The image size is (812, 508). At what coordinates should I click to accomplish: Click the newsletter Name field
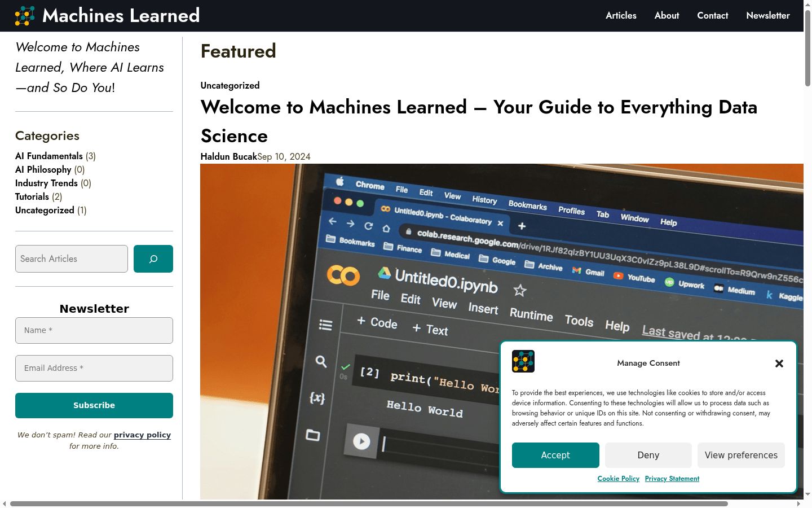[x=94, y=331]
